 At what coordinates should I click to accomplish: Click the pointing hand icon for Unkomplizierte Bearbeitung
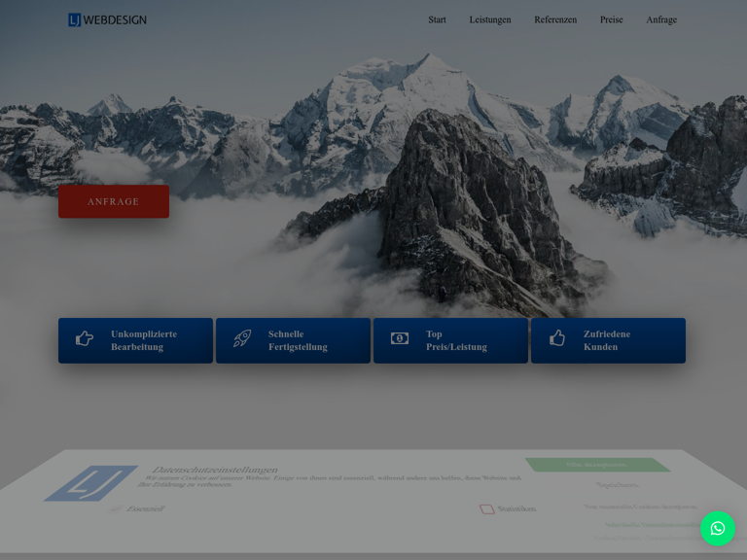[85, 338]
